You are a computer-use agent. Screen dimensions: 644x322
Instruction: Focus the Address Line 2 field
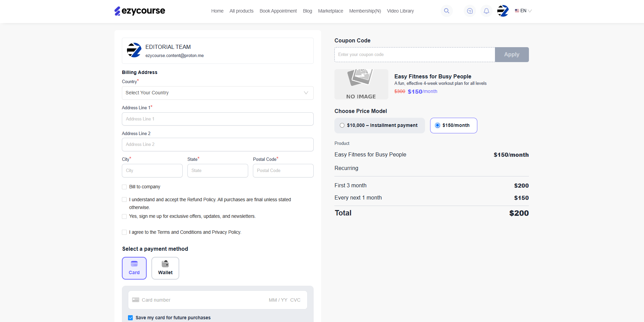pos(218,145)
